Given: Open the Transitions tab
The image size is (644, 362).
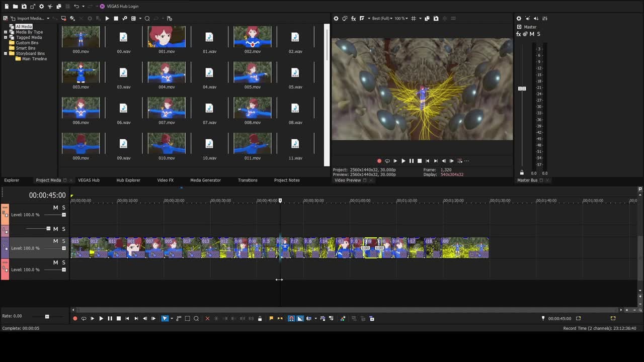Looking at the screenshot, I should [247, 180].
